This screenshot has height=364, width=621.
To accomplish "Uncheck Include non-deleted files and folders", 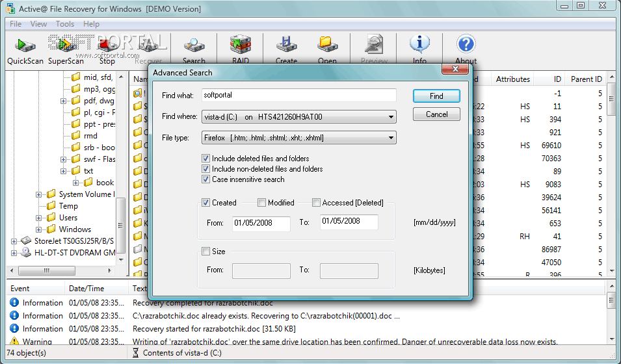I will [205, 169].
